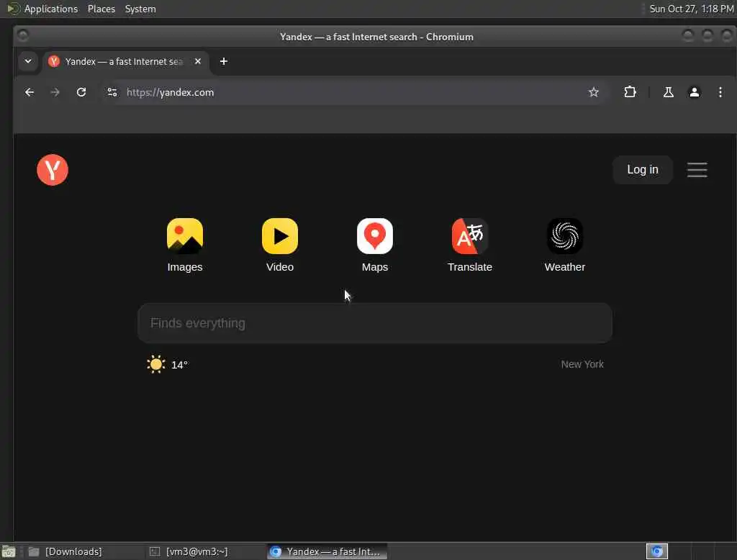This screenshot has width=737, height=560.
Task: Select the Yandex browser tab
Action: (x=125, y=62)
